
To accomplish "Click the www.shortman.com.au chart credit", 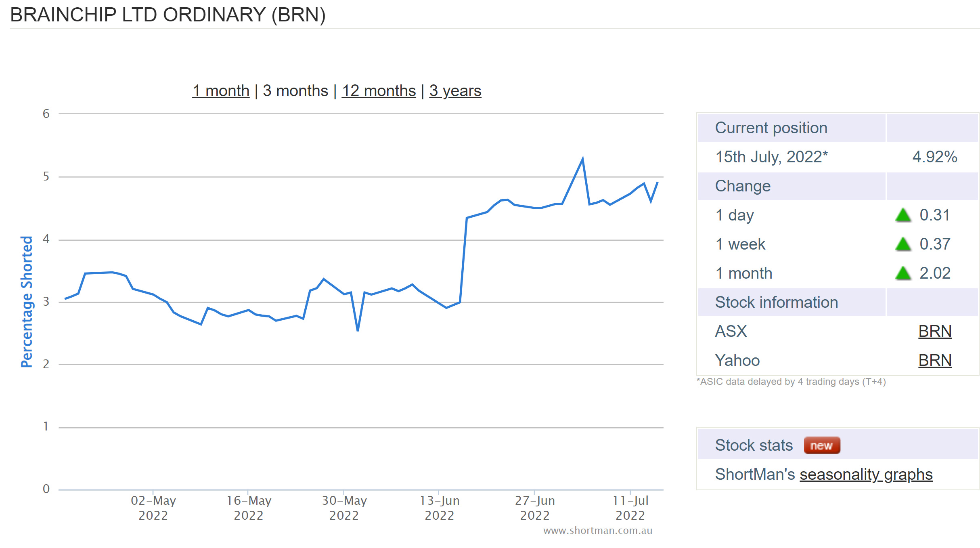I will [598, 531].
